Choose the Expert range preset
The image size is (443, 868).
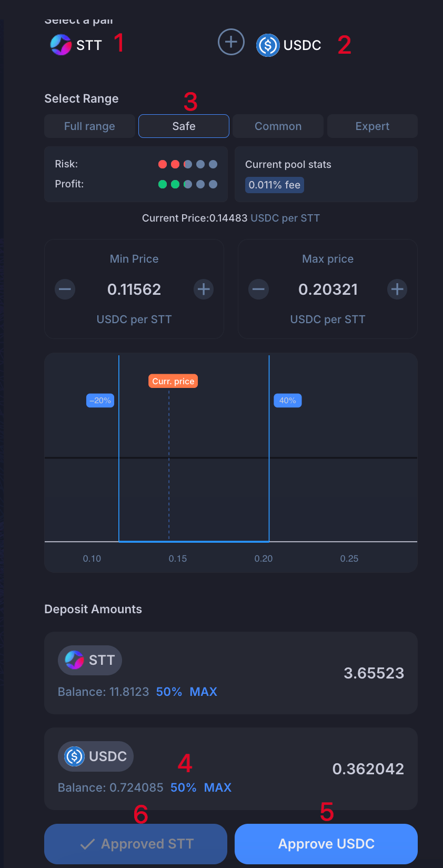coord(372,126)
